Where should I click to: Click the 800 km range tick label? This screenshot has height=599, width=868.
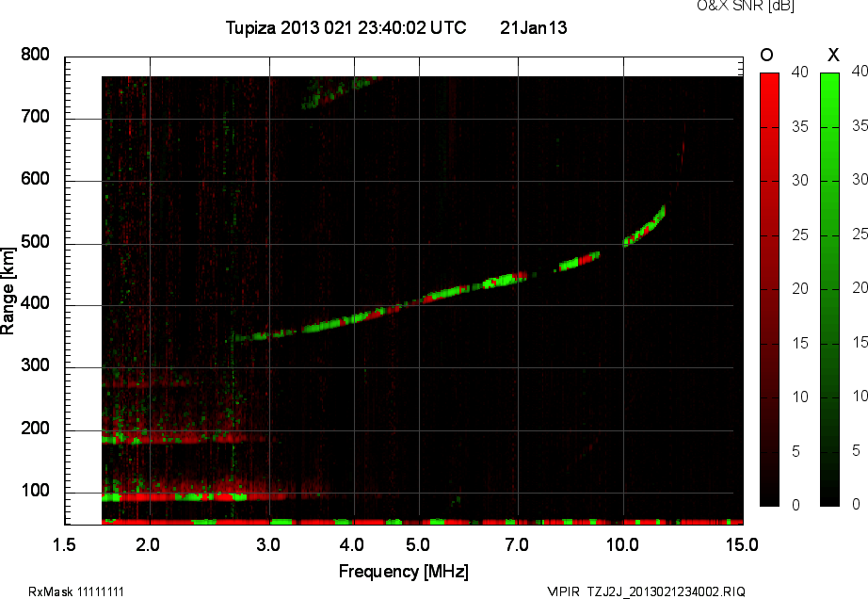tap(36, 55)
